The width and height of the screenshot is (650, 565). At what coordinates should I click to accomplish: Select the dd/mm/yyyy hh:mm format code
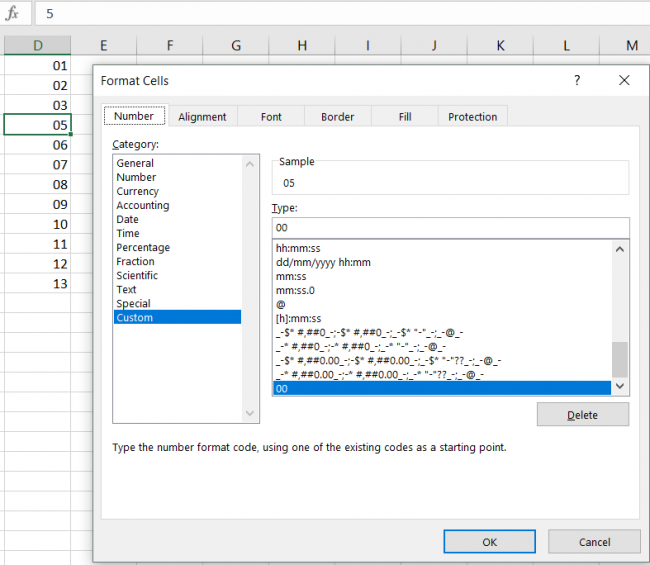point(442,262)
